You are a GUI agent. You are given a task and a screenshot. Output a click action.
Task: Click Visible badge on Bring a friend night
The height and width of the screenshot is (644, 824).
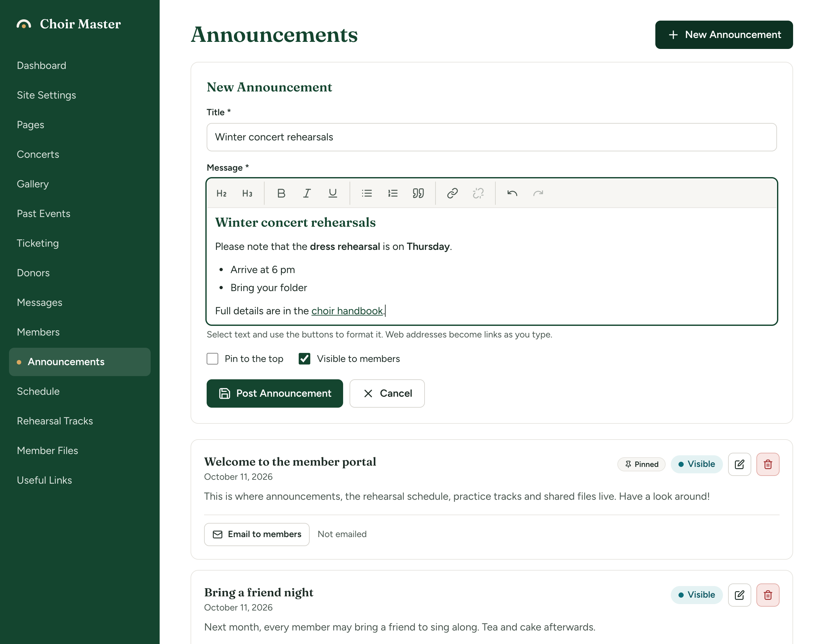[696, 595]
